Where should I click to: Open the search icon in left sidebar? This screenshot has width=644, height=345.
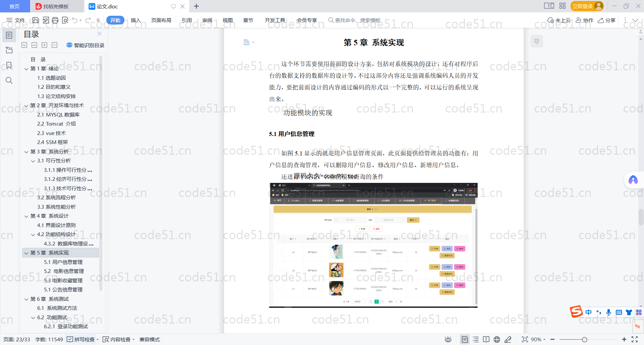point(9,80)
